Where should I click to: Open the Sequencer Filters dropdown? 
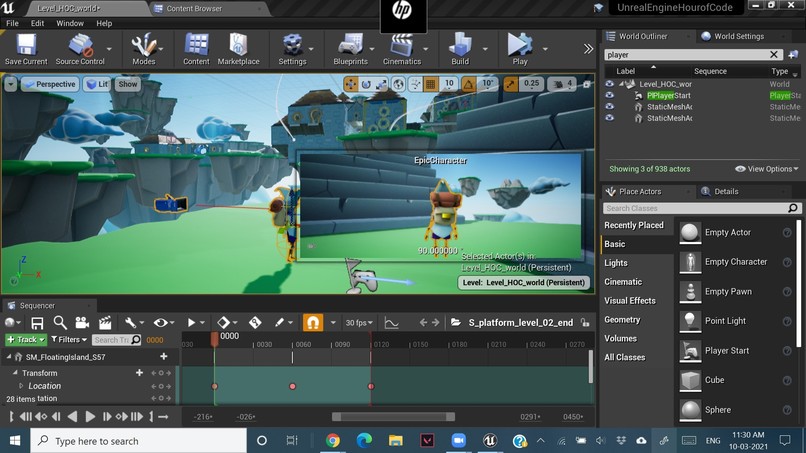(x=69, y=339)
